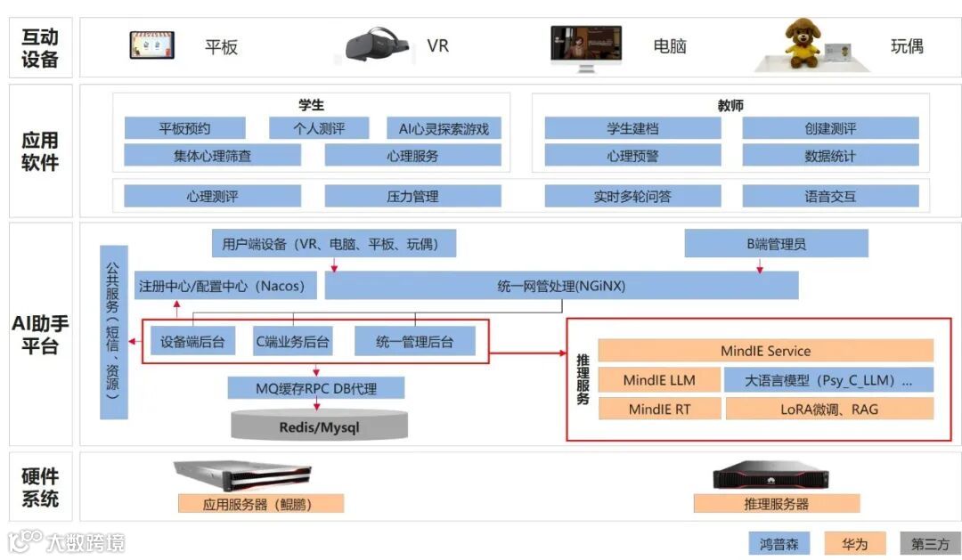Click the 平板 device label
Image resolution: width=962 pixels, height=560 pixels.
point(221,46)
